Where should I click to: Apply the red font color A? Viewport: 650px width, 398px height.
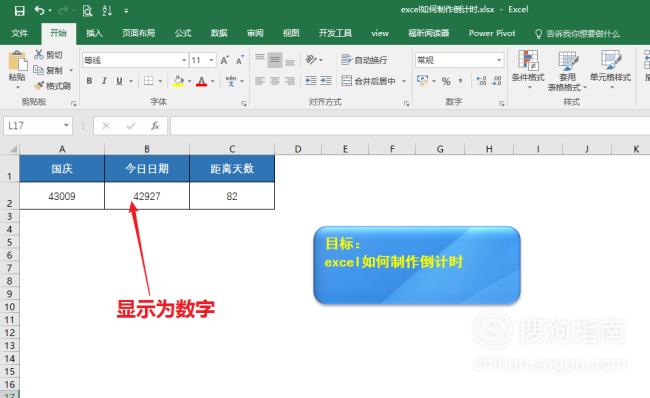201,81
